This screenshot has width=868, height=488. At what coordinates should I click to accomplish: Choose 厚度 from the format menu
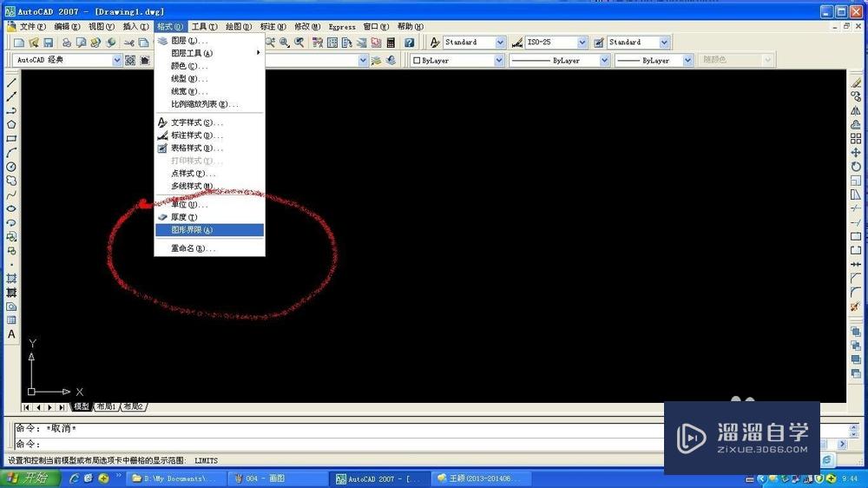click(x=210, y=217)
